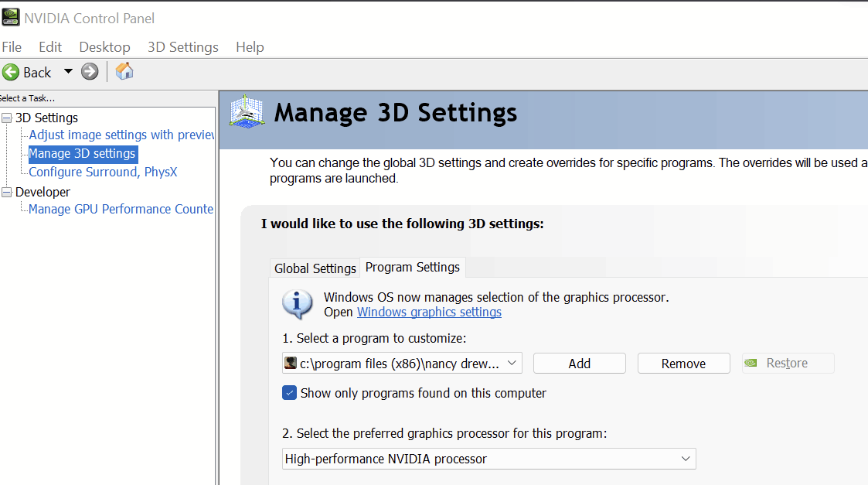Collapse the 3D Settings tree node

(7, 118)
